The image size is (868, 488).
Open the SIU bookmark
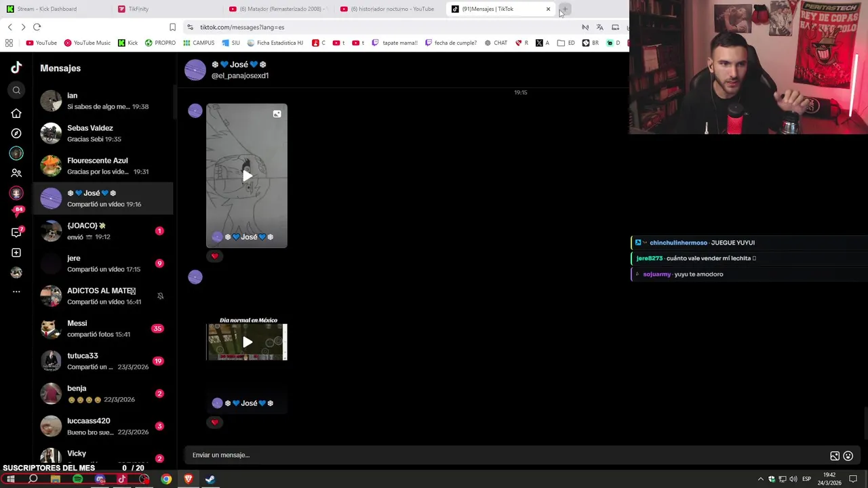tap(231, 43)
